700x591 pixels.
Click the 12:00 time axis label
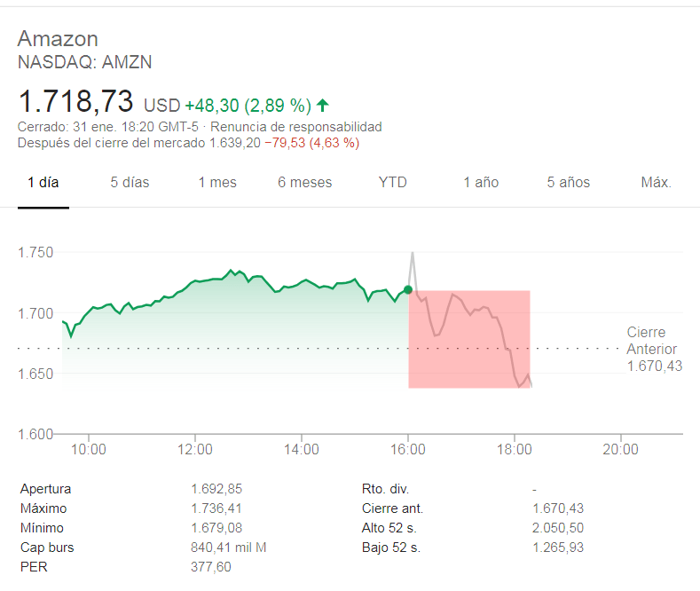pyautogui.click(x=195, y=450)
